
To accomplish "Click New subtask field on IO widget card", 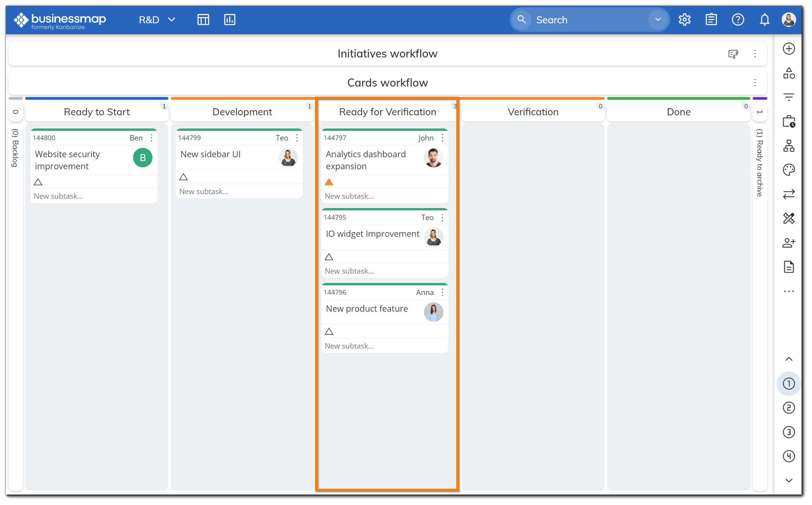I will tap(349, 271).
